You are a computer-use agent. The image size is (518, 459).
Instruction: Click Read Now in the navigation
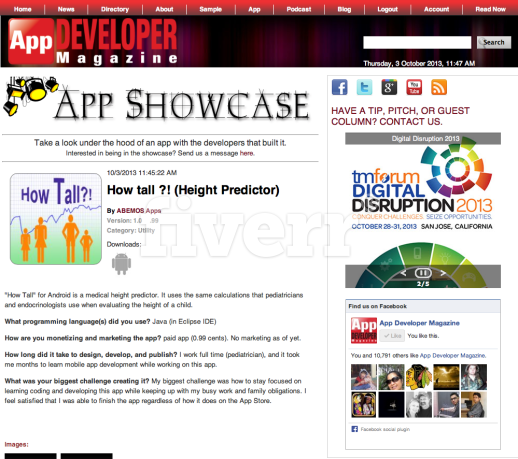491,9
